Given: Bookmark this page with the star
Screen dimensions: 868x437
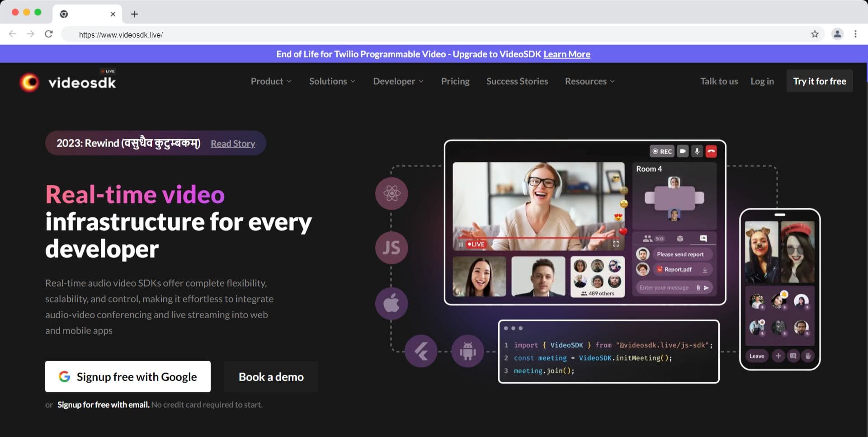Looking at the screenshot, I should (815, 34).
